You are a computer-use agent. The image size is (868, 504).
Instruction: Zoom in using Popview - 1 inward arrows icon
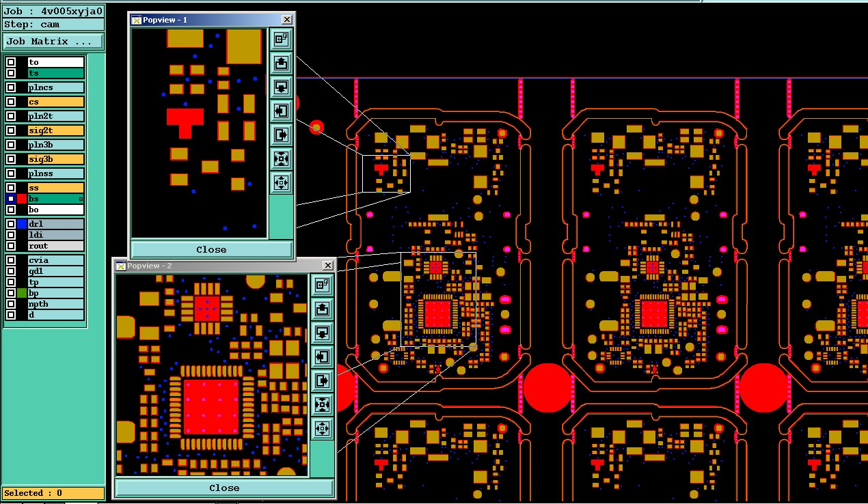pos(281,158)
